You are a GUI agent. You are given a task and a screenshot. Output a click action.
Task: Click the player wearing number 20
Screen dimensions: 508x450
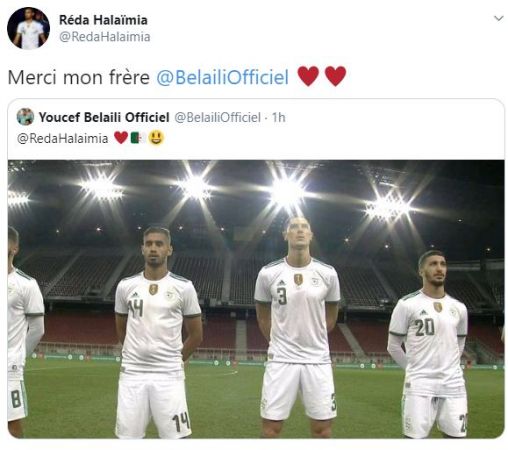click(430, 345)
